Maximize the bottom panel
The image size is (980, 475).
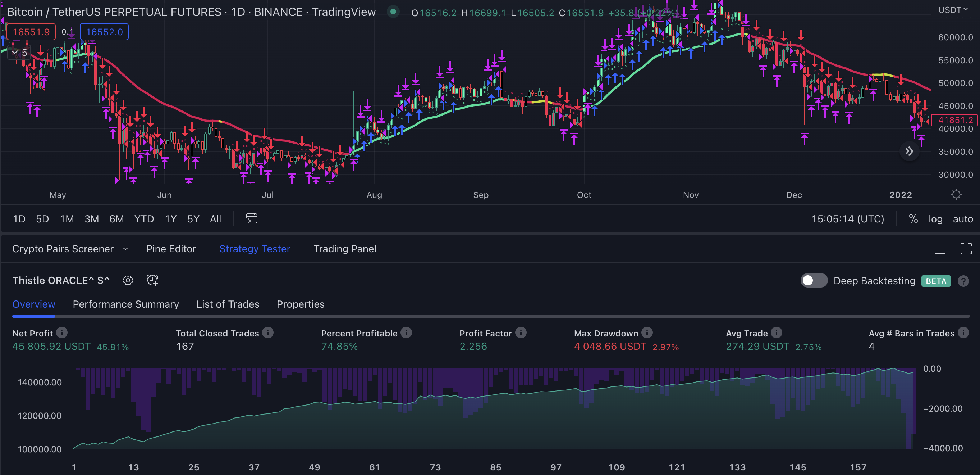pyautogui.click(x=966, y=249)
